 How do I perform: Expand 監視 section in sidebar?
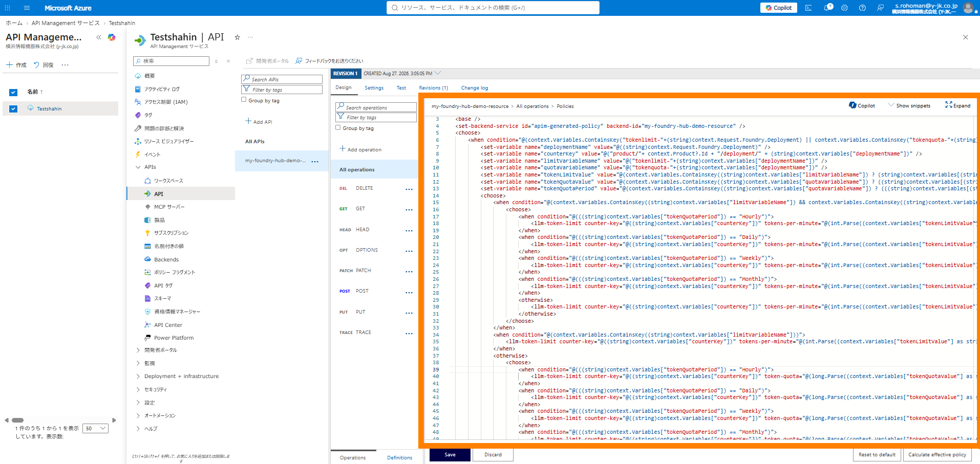(x=138, y=363)
